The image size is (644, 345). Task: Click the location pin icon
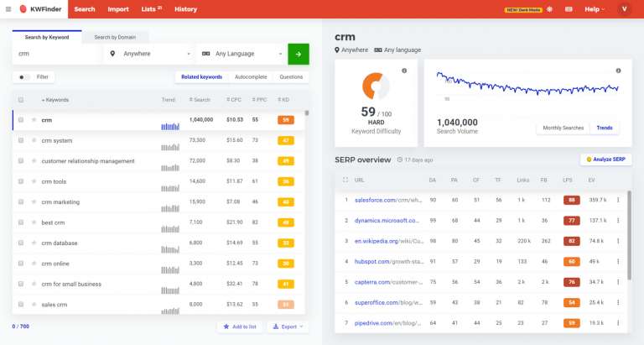tap(112, 54)
